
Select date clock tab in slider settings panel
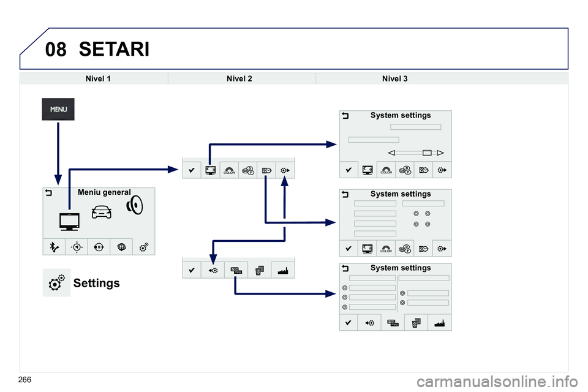(x=424, y=170)
